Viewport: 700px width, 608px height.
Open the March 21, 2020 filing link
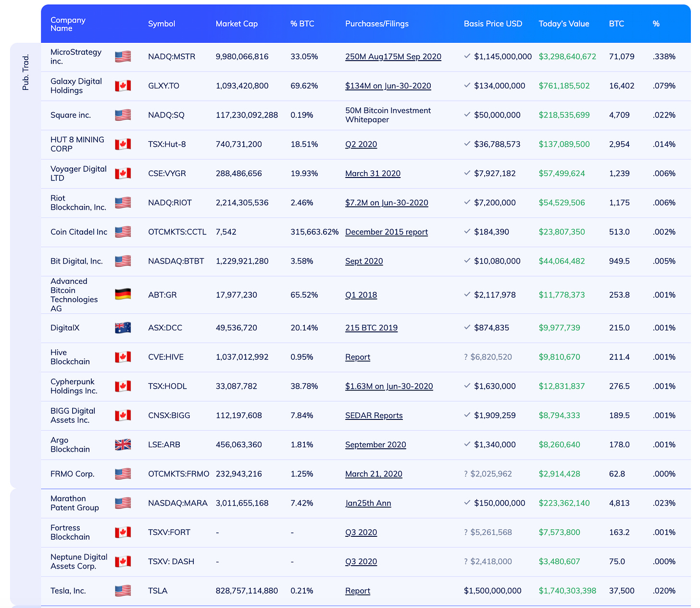pyautogui.click(x=374, y=474)
